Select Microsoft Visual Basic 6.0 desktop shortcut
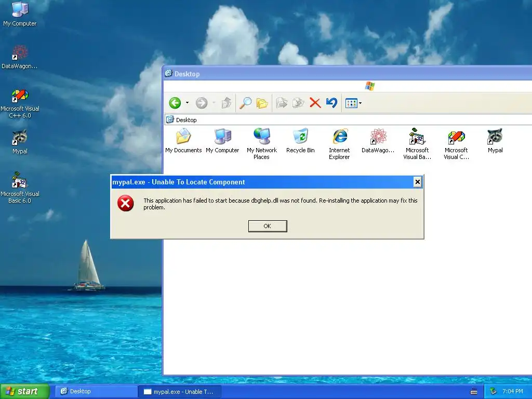 (x=20, y=188)
